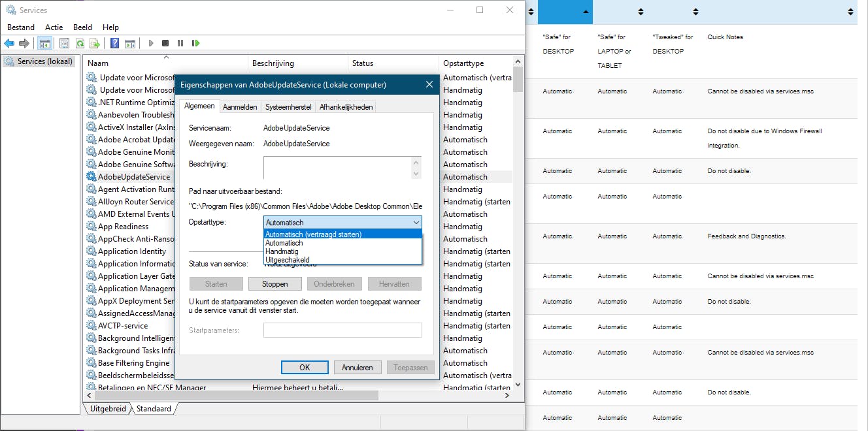Switch to the Aanmelden tab
868x431 pixels.
[x=240, y=107]
